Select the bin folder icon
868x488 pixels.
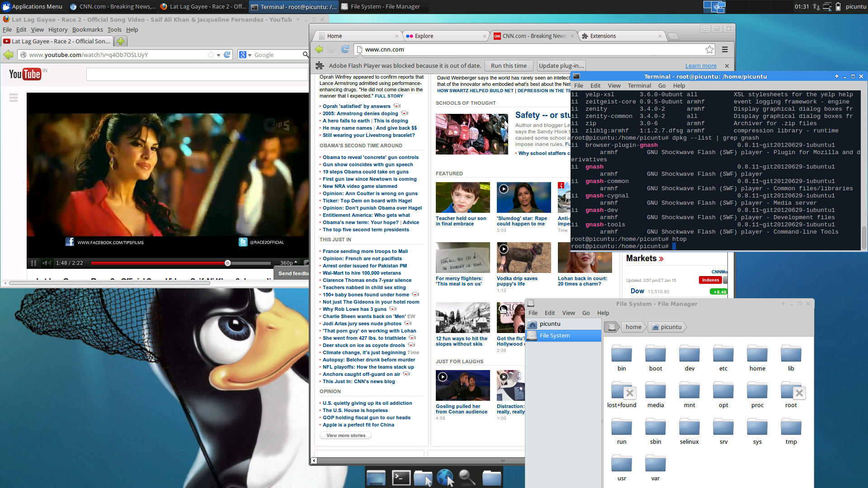point(622,354)
